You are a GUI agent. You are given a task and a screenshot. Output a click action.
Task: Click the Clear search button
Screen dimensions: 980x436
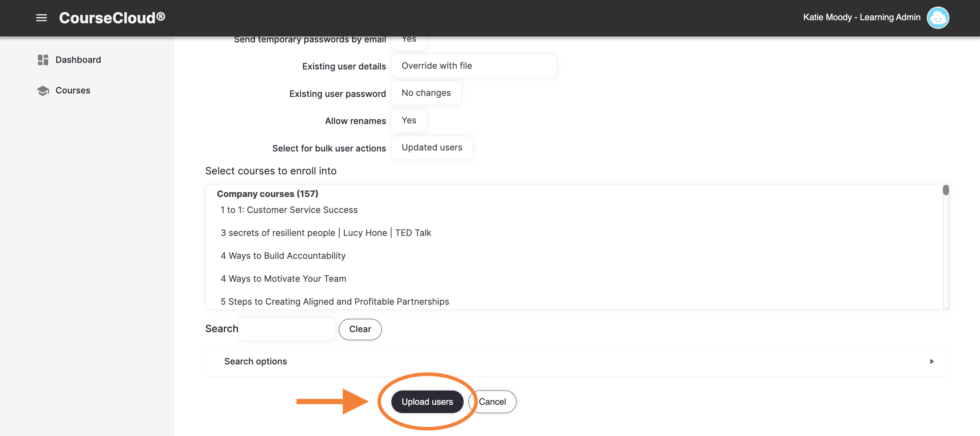point(360,329)
